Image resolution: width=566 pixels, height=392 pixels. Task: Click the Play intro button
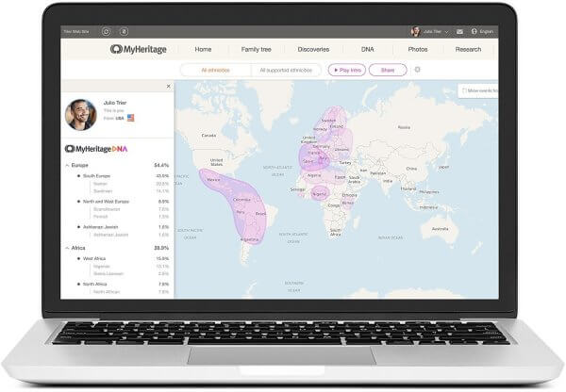click(347, 70)
